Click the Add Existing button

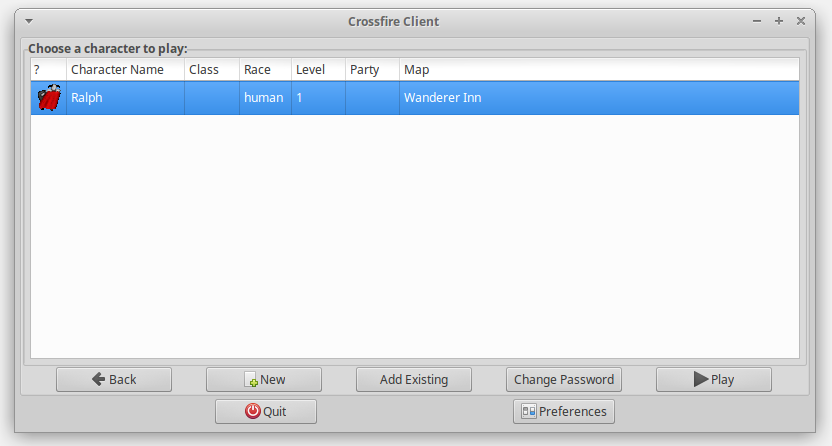point(414,379)
